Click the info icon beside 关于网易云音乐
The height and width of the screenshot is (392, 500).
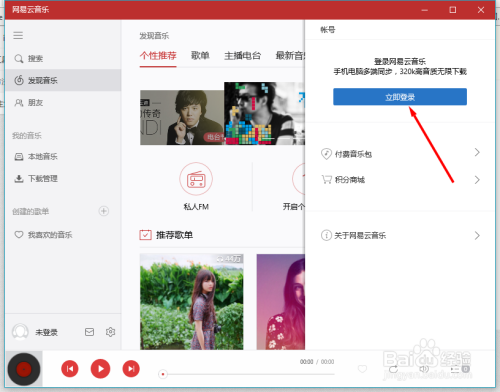326,235
